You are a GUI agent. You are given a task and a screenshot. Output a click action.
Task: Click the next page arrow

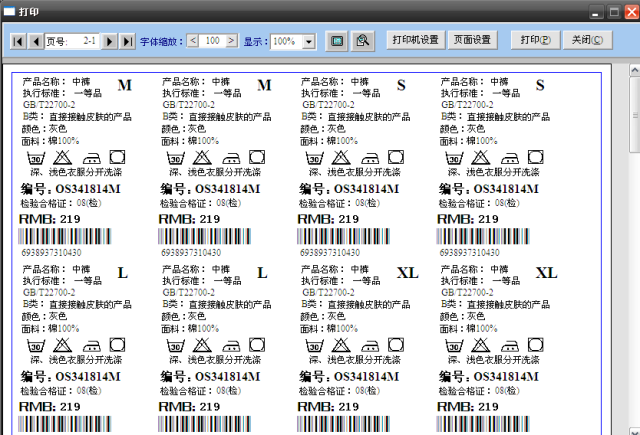110,41
